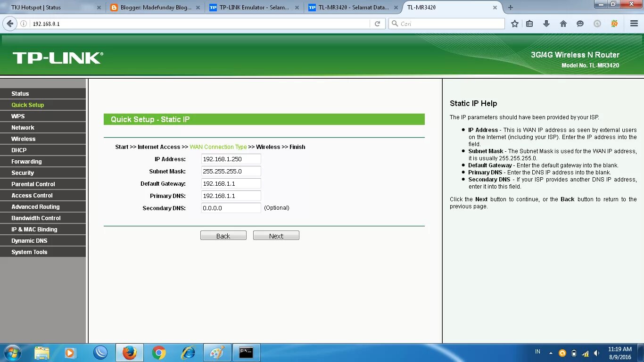This screenshot has height=362, width=644.
Task: Open the volume speaker tray icon
Action: pyautogui.click(x=596, y=353)
